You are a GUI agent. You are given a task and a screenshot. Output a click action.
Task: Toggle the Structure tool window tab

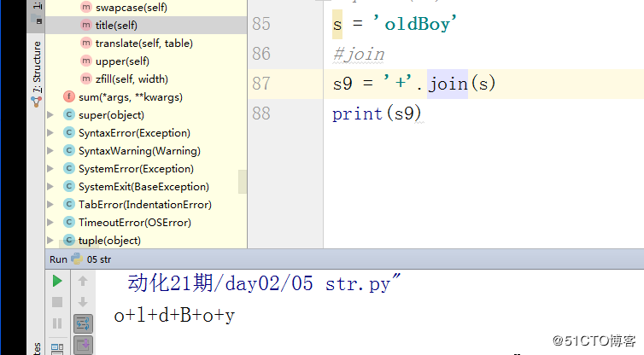pos(37,73)
